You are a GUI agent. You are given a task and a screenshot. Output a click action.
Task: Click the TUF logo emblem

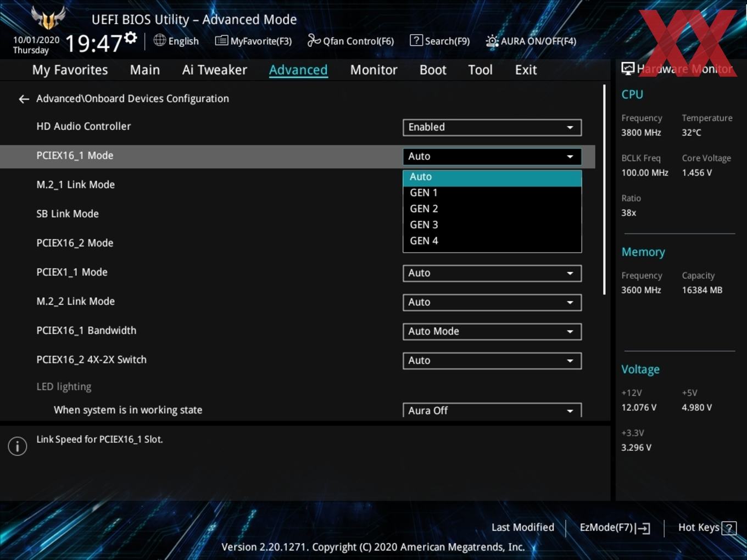click(x=48, y=18)
